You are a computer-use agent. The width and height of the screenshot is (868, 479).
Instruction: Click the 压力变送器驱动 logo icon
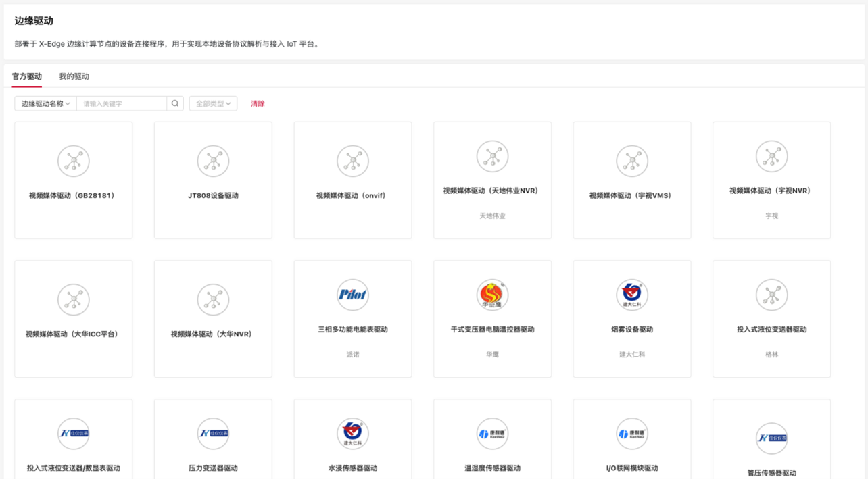click(x=213, y=434)
